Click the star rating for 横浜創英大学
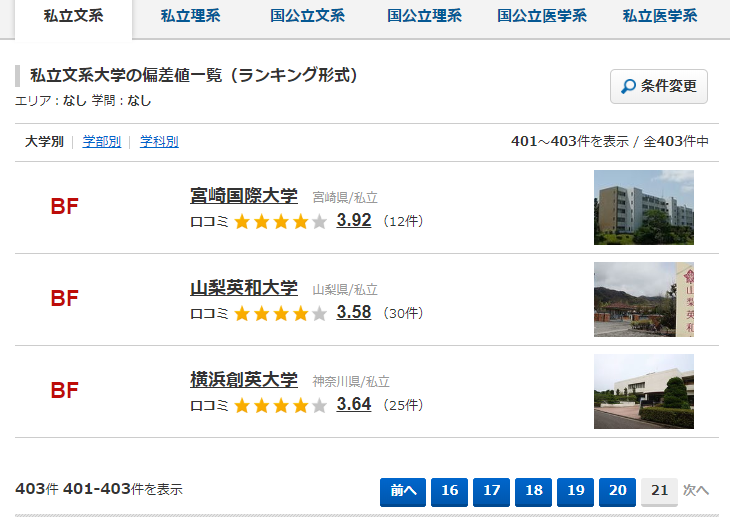Viewport: 730px width, 525px height. (280, 405)
